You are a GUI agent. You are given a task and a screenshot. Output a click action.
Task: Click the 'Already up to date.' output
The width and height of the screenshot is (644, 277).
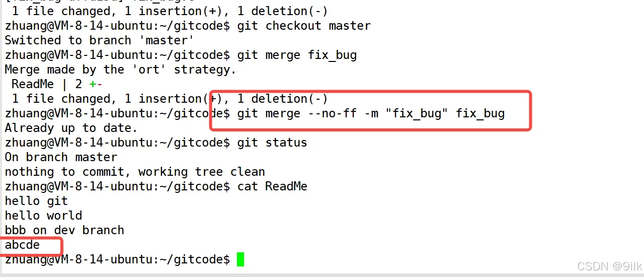[x=71, y=128]
